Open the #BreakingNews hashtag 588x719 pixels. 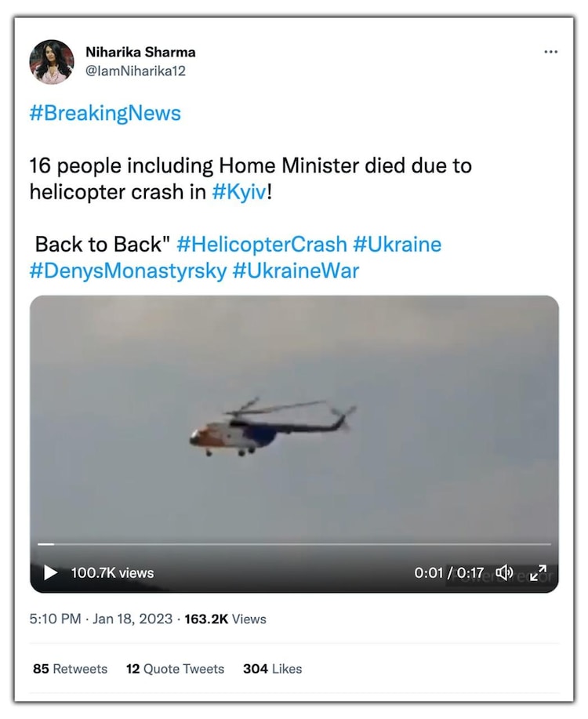point(105,113)
